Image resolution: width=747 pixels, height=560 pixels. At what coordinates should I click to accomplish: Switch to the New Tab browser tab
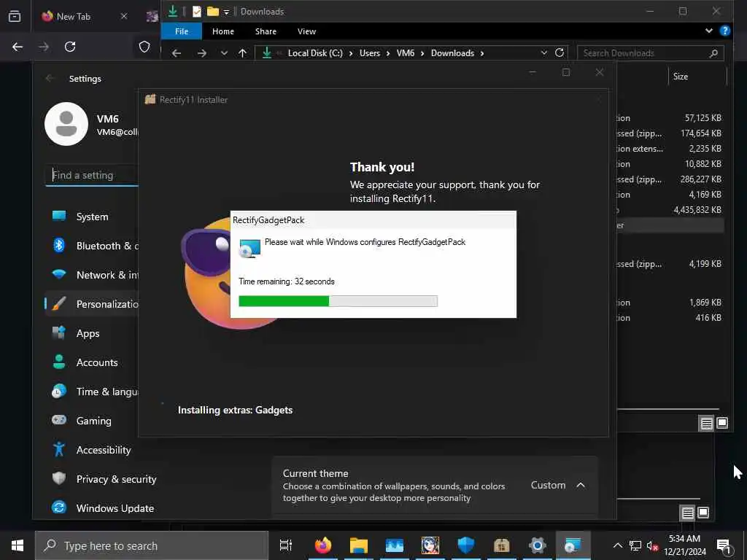coord(74,16)
